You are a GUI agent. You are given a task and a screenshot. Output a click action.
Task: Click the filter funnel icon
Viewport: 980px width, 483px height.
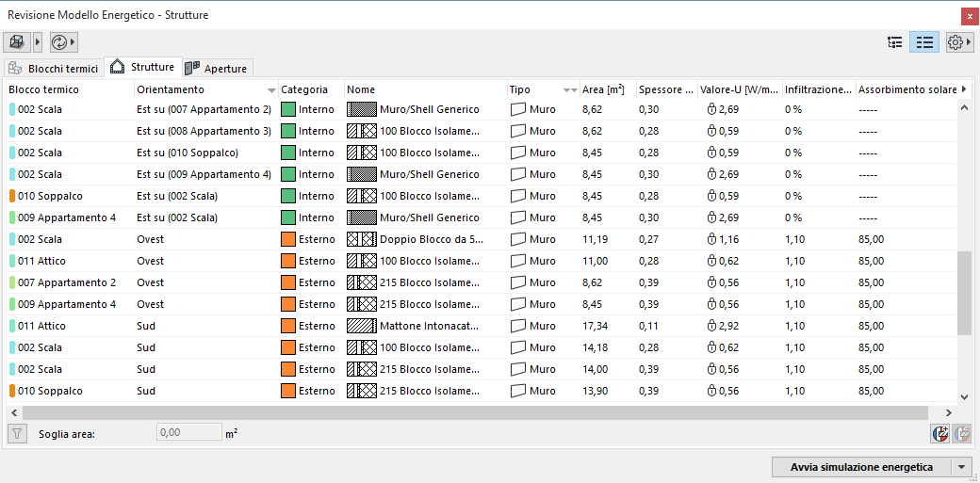click(x=18, y=433)
